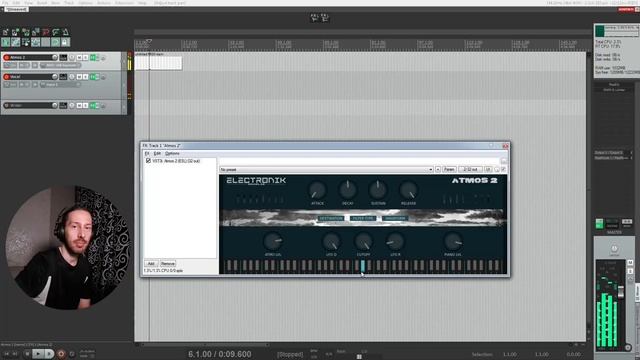Open the Waveform selector in Atmos 2

coord(395,218)
